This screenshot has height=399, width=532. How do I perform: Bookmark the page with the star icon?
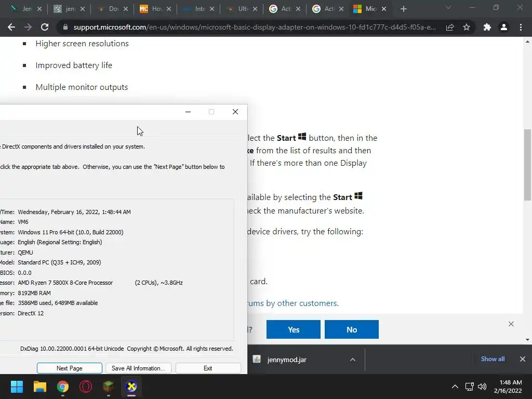click(x=467, y=27)
